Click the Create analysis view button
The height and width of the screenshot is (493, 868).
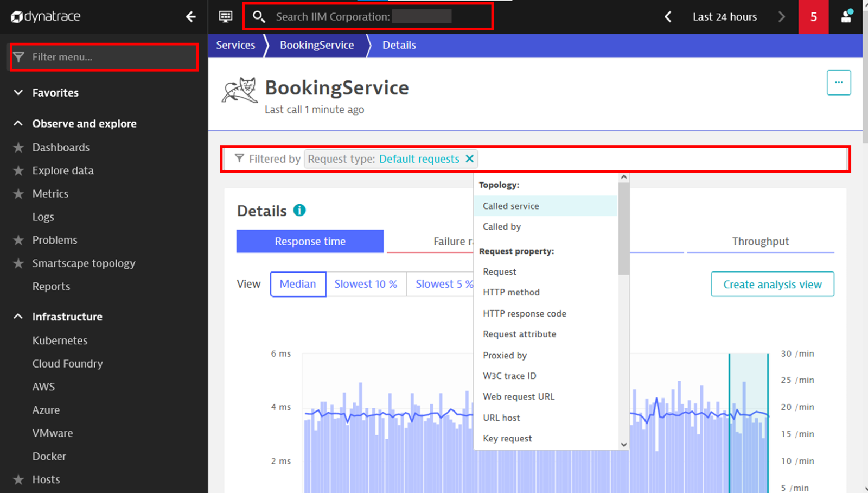point(772,284)
